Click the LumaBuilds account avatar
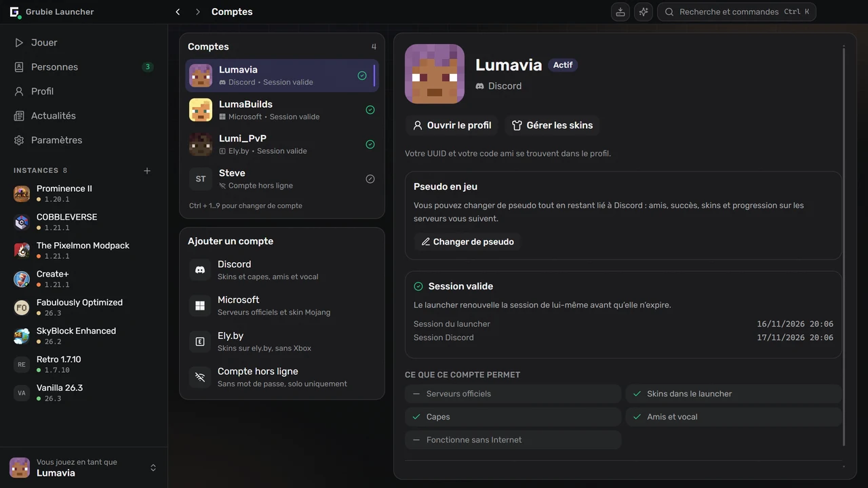868x488 pixels. (201, 110)
